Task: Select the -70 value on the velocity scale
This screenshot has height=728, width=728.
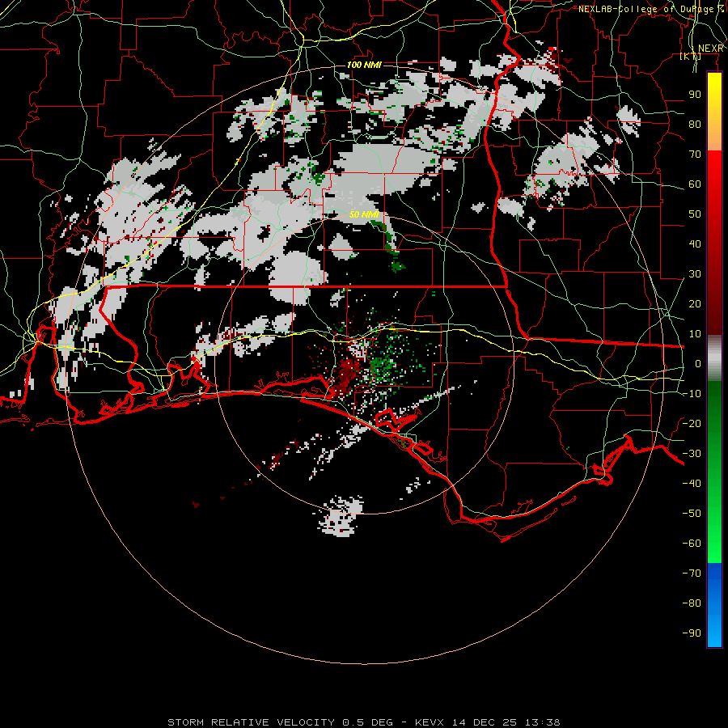Action: pos(692,574)
